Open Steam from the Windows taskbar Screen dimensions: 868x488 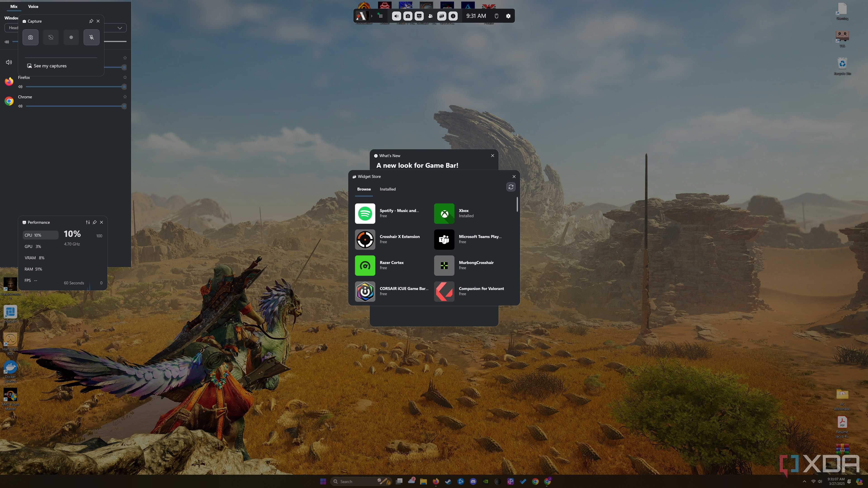coord(448,481)
